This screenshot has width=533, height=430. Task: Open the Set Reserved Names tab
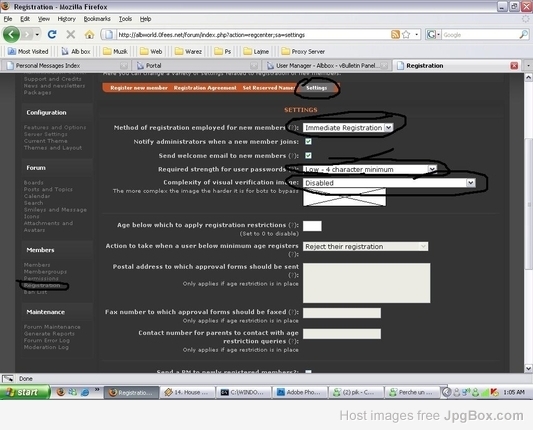click(269, 88)
